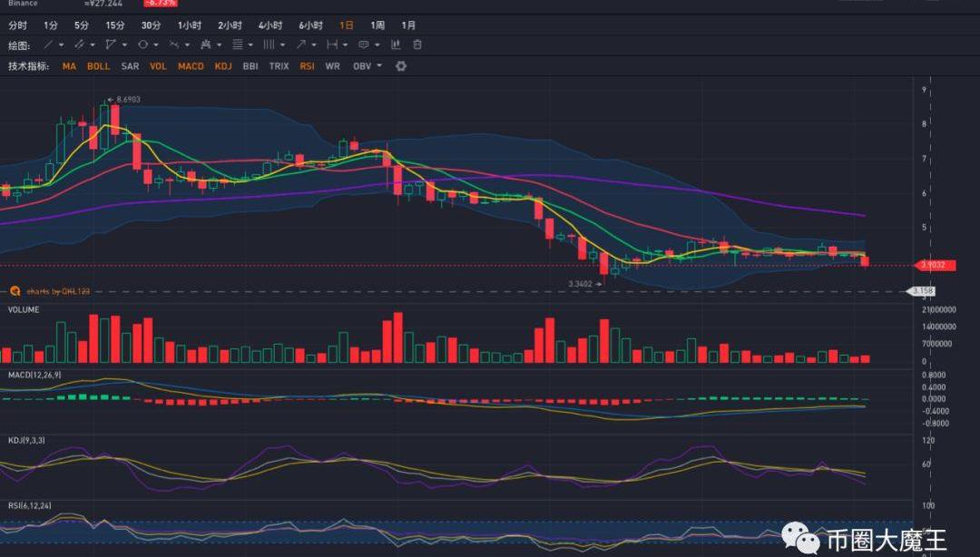Enable the SAR indicator
The height and width of the screenshot is (557, 980).
(130, 66)
